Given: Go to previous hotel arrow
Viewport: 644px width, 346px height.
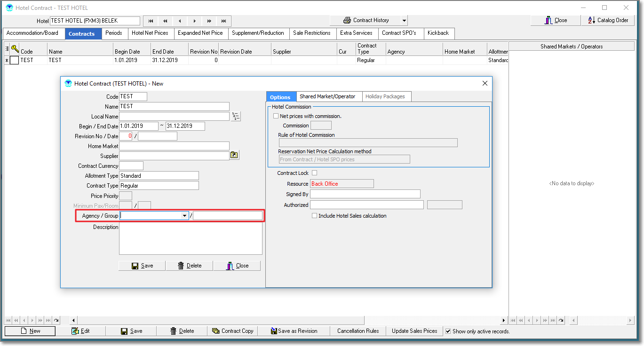Looking at the screenshot, I should [x=180, y=21].
